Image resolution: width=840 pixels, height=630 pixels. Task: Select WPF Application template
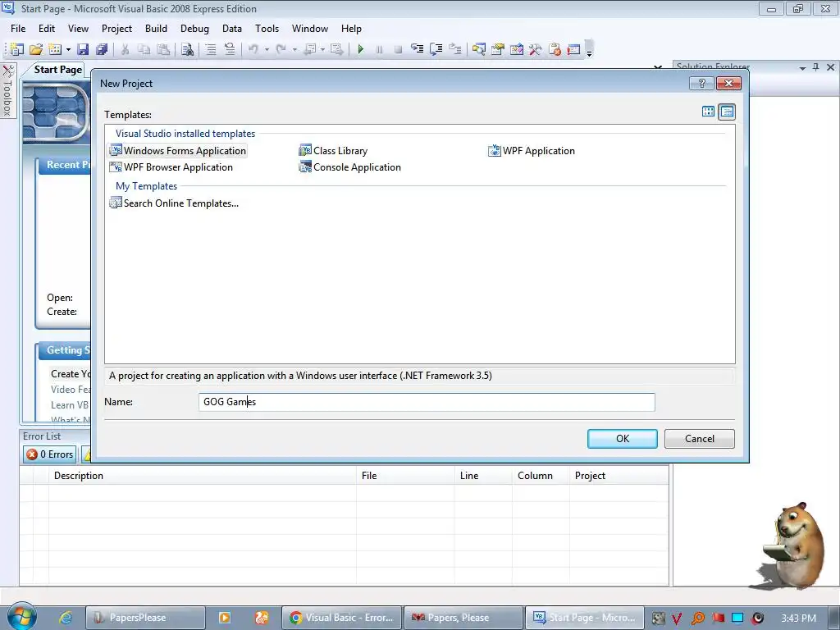click(x=532, y=151)
